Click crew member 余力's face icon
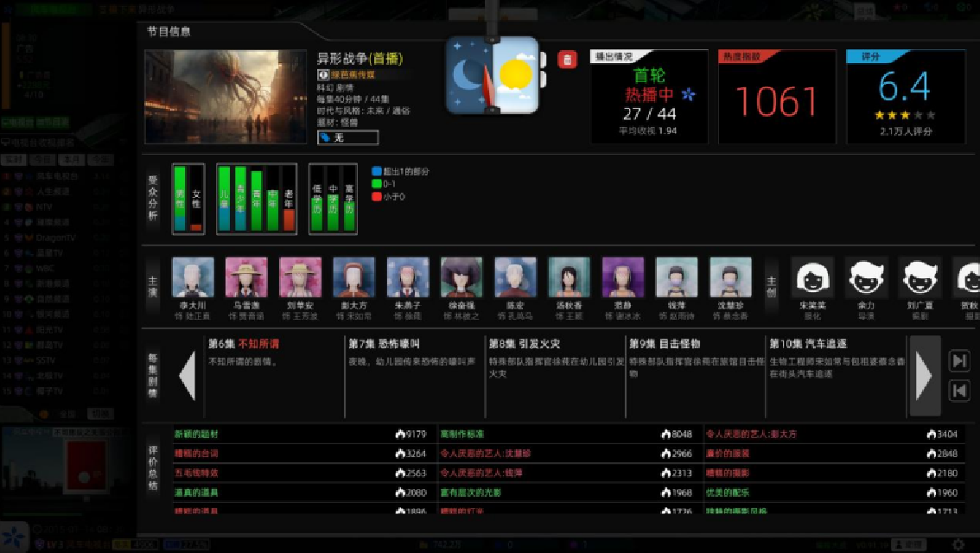Viewport: 980px width, 553px height. 866,278
